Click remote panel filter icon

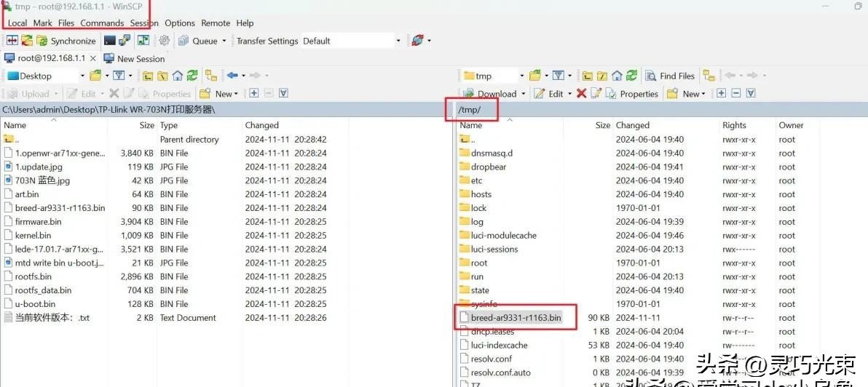coord(558,75)
